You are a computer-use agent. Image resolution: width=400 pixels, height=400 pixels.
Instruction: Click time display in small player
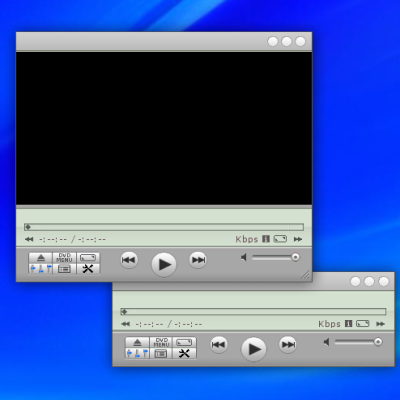pos(169,324)
